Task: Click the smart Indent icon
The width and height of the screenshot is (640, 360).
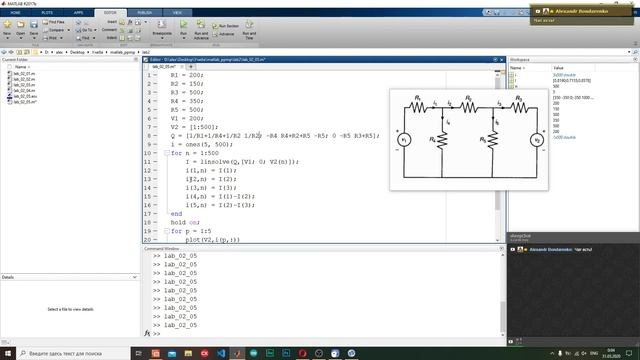Action: 122,38
